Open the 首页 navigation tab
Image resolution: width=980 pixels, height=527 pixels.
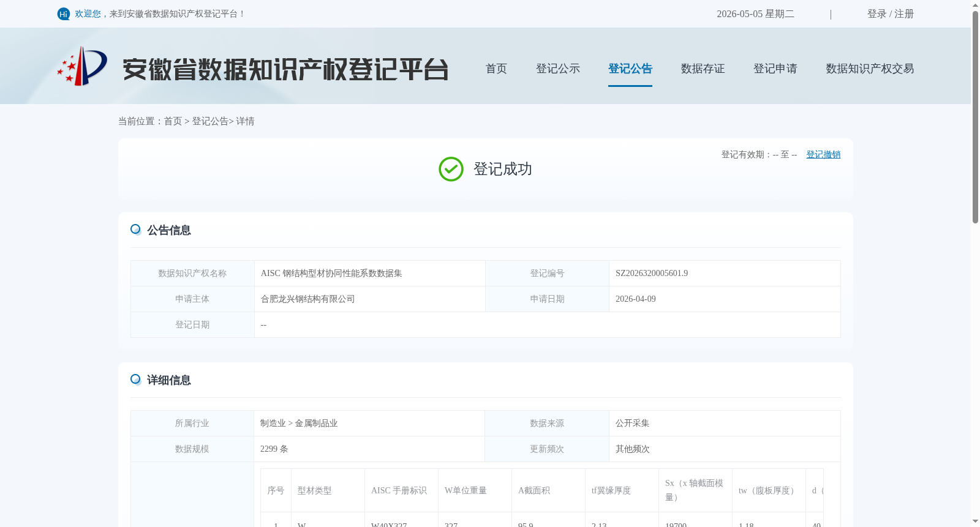coord(496,69)
